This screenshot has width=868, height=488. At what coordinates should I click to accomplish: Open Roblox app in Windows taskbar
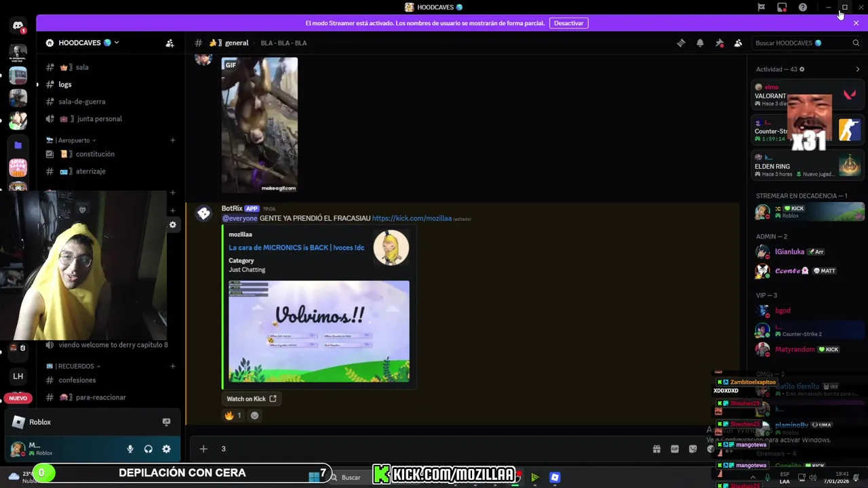point(555,477)
